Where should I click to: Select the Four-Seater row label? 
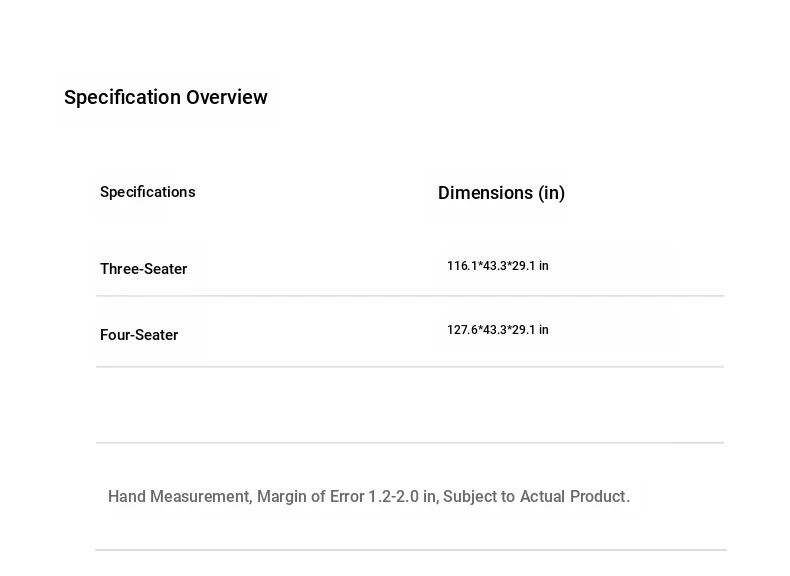pyautogui.click(x=139, y=335)
